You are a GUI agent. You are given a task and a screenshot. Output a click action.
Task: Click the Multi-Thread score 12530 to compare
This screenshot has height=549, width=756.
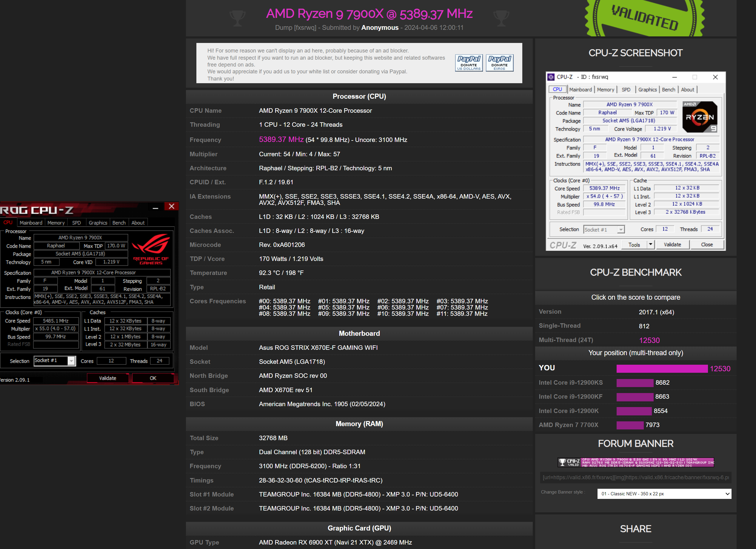click(649, 340)
